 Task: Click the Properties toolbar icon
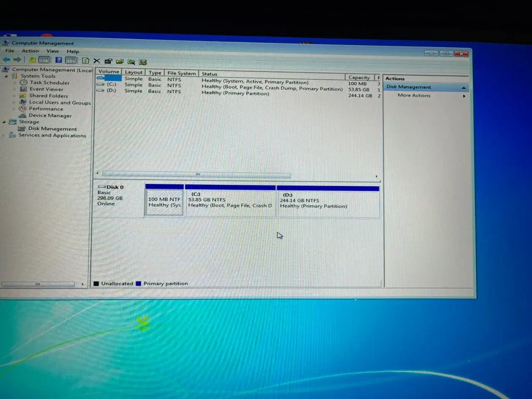[108, 62]
